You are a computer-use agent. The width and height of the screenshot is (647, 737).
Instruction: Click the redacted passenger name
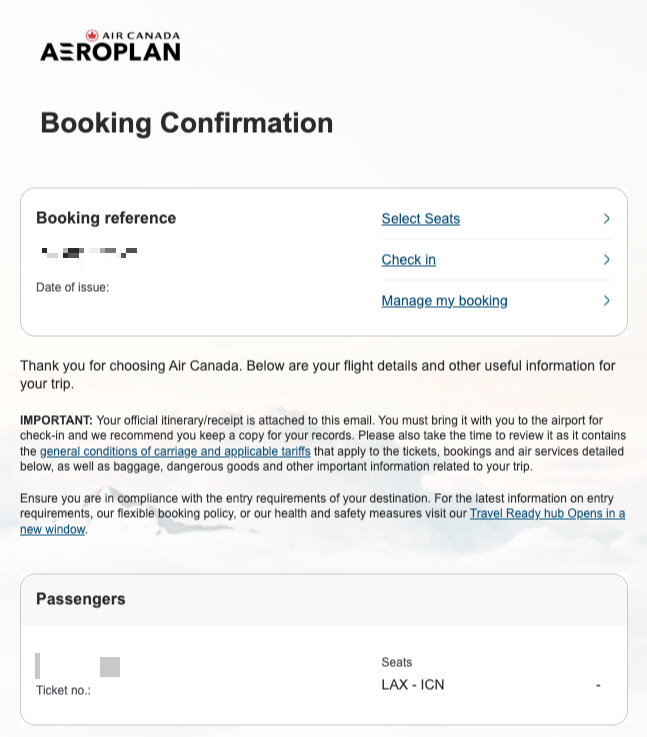[x=78, y=666]
